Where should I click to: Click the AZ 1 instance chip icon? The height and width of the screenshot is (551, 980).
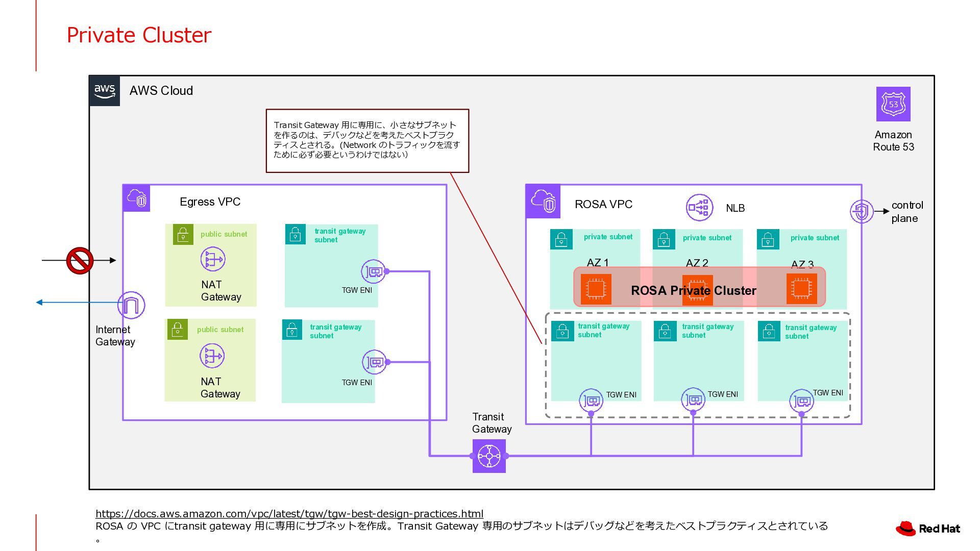click(596, 289)
